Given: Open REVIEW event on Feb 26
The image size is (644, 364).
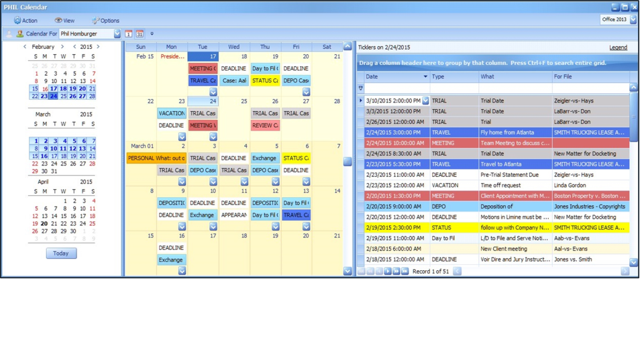Looking at the screenshot, I should click(266, 125).
